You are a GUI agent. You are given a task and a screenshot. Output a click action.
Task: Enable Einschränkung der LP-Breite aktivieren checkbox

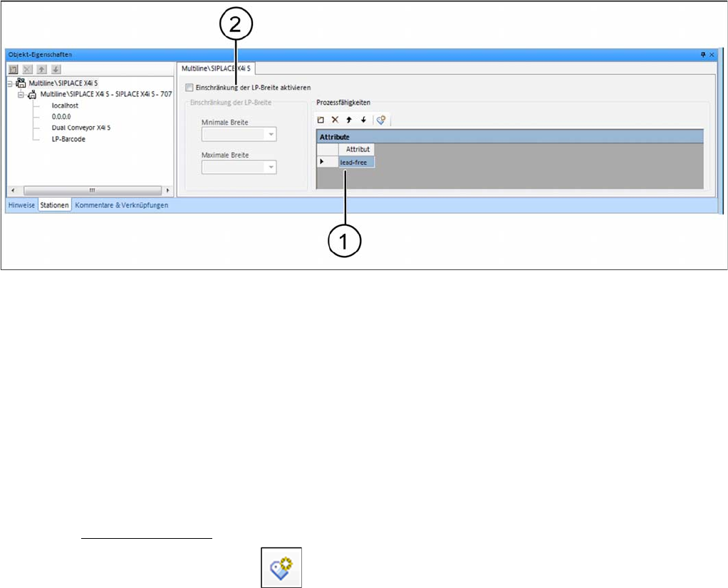189,88
